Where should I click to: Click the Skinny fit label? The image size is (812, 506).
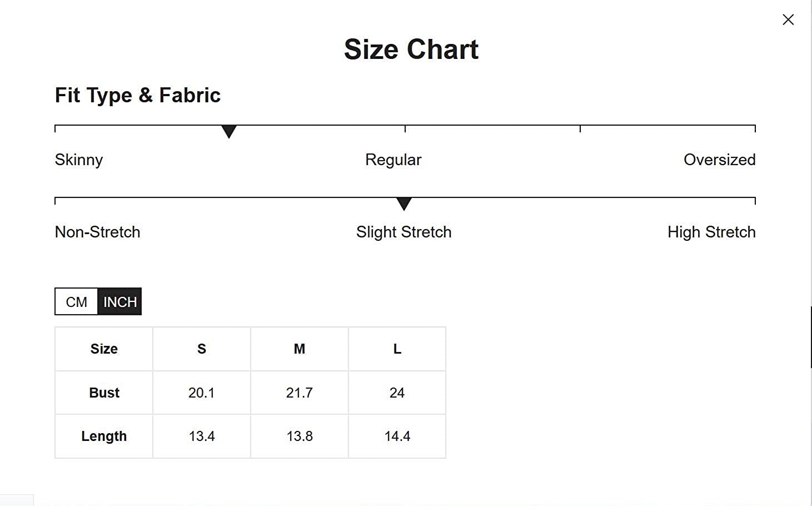coord(79,160)
